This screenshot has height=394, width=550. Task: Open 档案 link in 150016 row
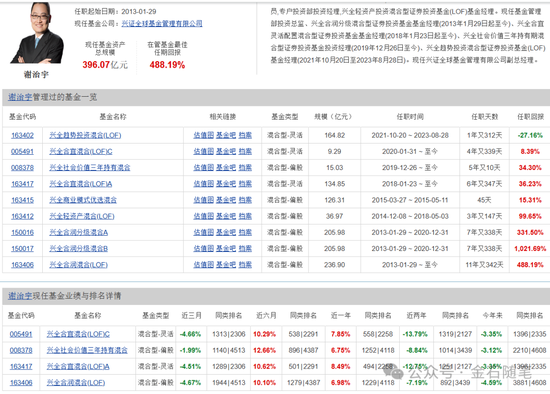point(245,233)
